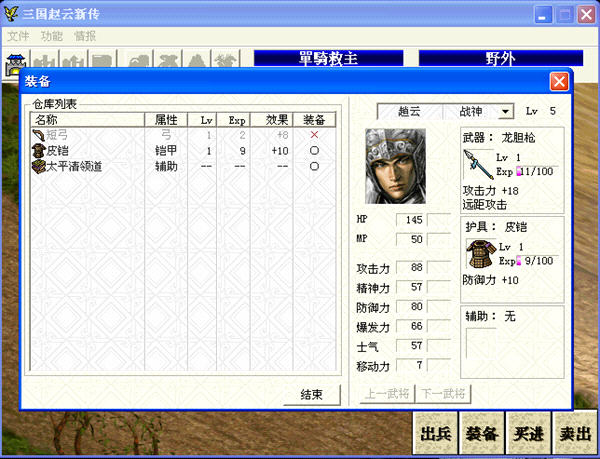Click the 买进 button
The image size is (600, 459).
point(528,434)
